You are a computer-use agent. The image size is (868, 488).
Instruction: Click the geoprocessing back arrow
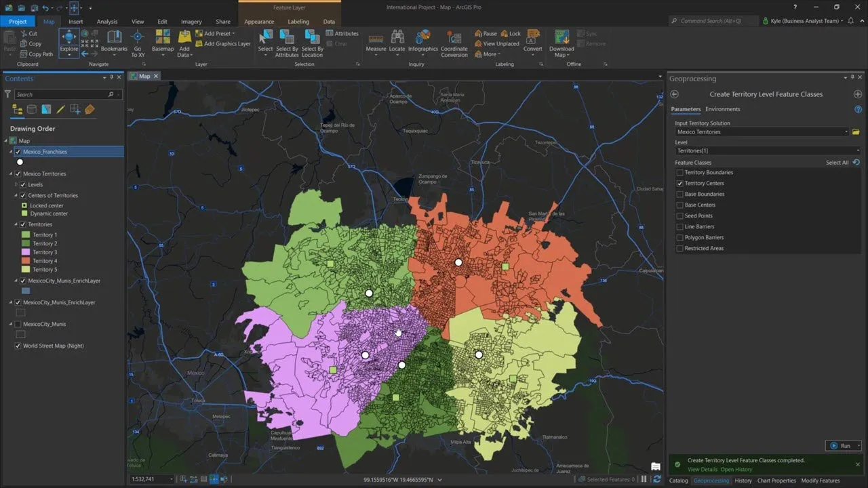click(x=674, y=94)
